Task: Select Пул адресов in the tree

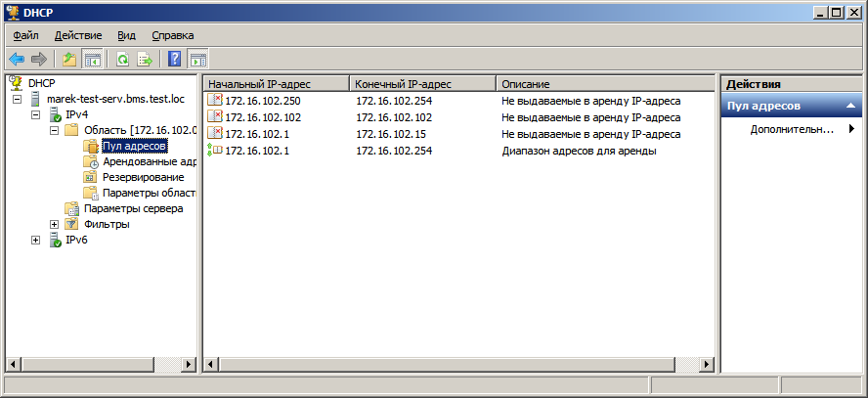Action: coord(135,146)
